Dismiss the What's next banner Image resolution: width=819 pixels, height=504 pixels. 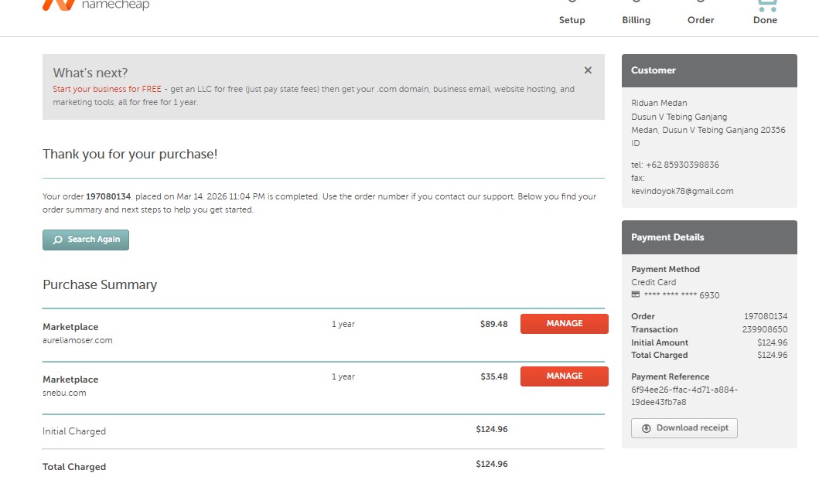coord(588,70)
